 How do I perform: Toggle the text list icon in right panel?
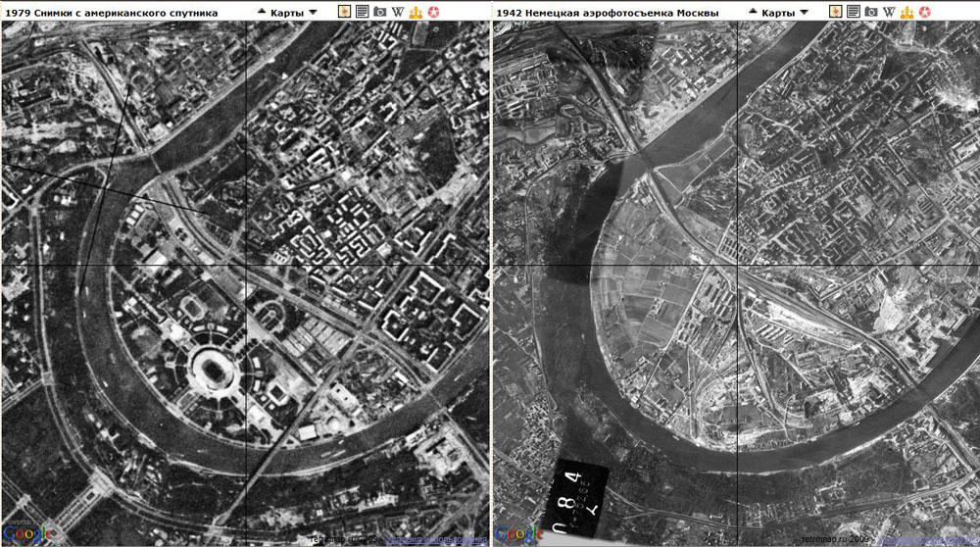tap(854, 12)
